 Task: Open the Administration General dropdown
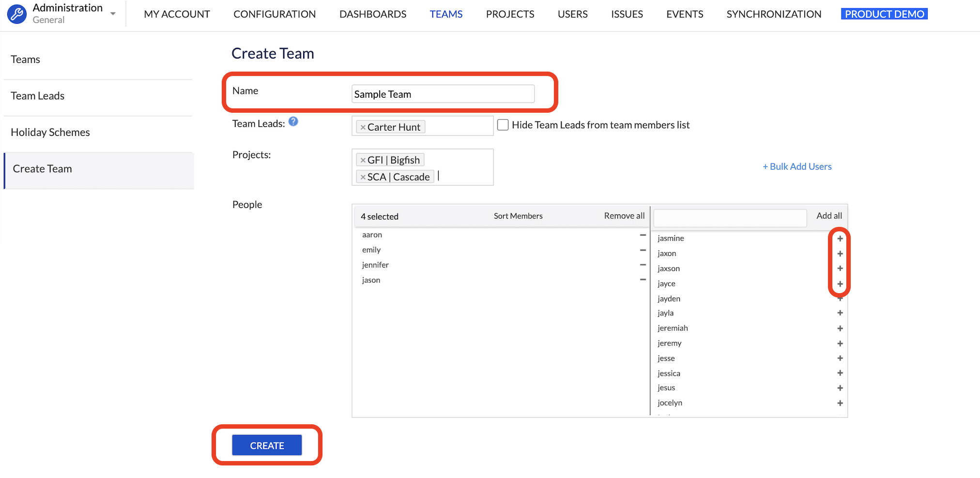(112, 14)
